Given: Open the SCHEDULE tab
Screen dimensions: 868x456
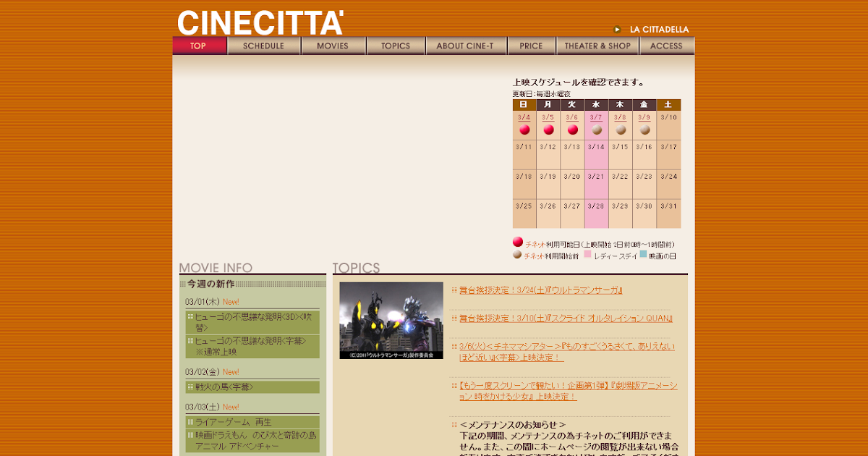Looking at the screenshot, I should tap(263, 46).
